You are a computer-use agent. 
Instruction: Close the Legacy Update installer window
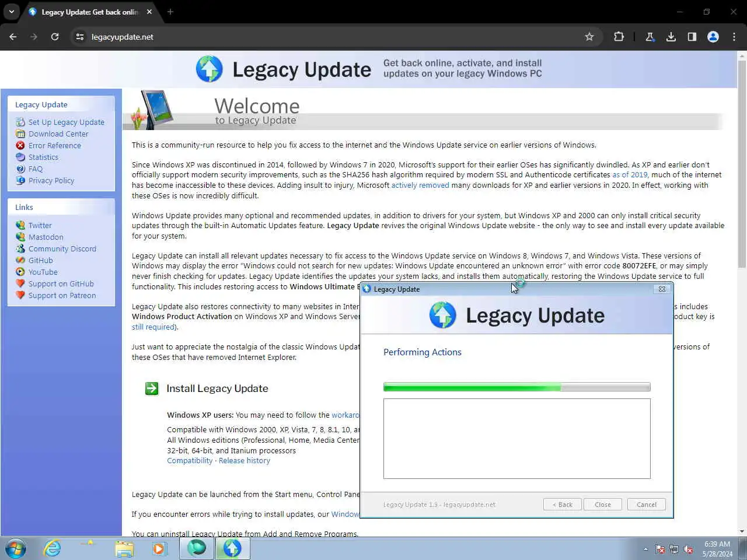coord(662,289)
